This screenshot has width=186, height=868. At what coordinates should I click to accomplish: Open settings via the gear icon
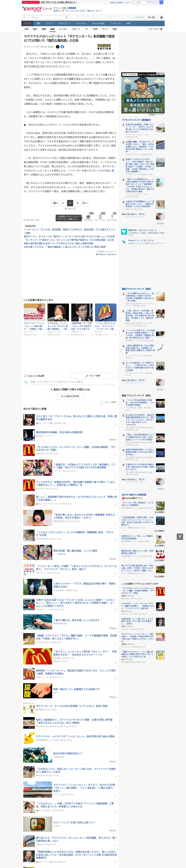[161, 17]
